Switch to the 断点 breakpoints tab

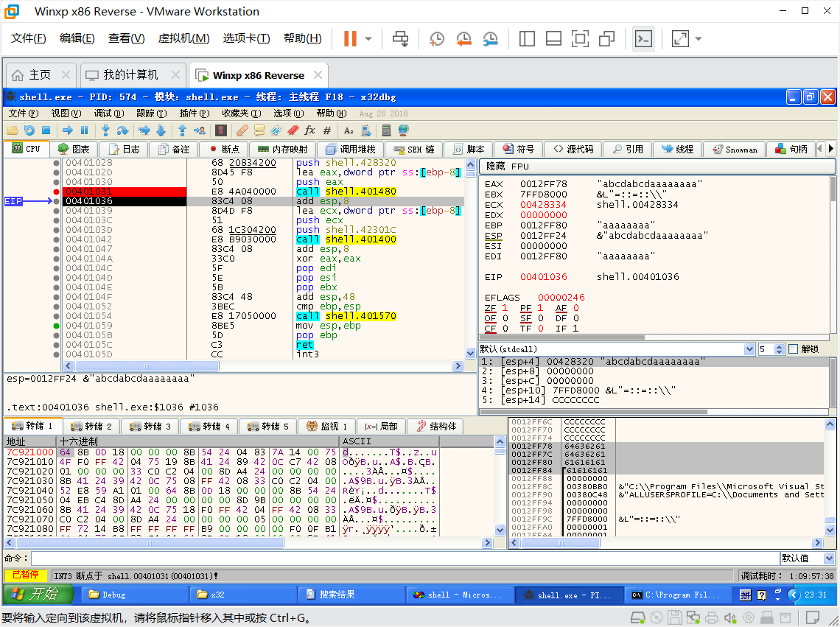pyautogui.click(x=225, y=149)
